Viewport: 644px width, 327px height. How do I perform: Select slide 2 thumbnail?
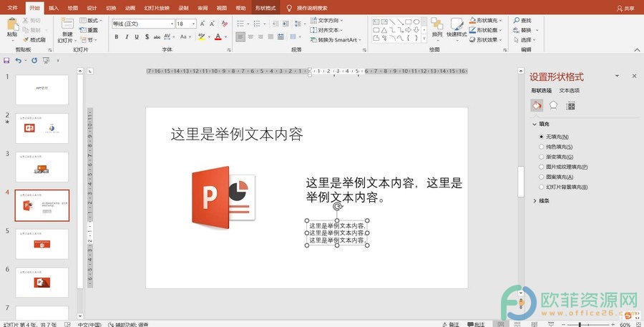(x=42, y=129)
